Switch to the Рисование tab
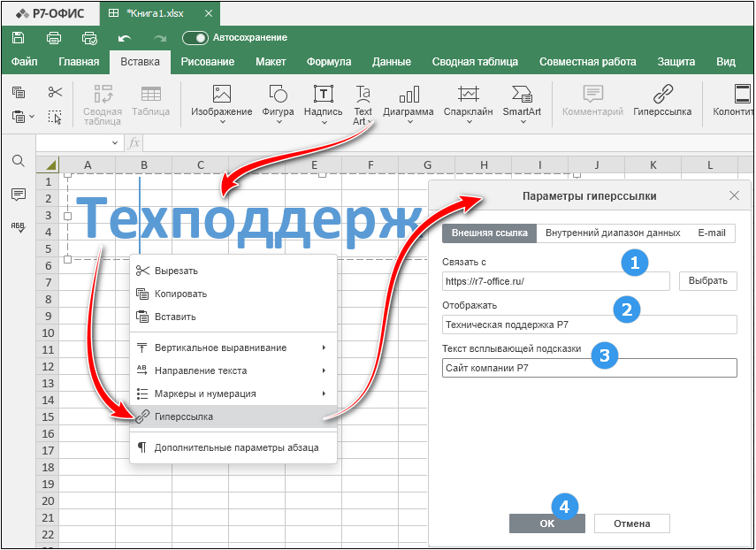 (x=207, y=62)
